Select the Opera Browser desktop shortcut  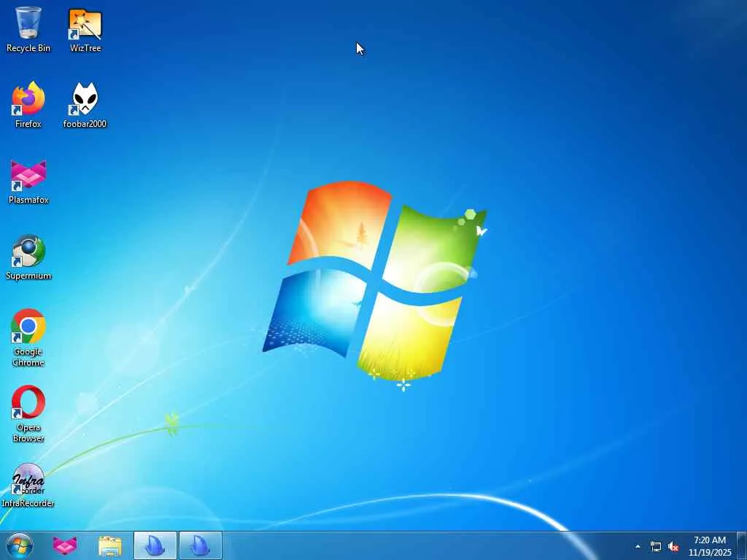point(28,414)
